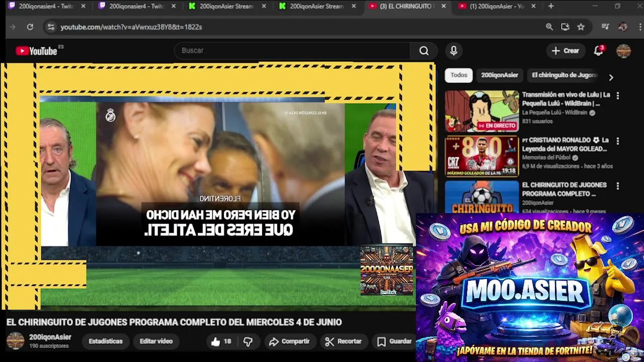Click the Compartir button

(x=289, y=341)
